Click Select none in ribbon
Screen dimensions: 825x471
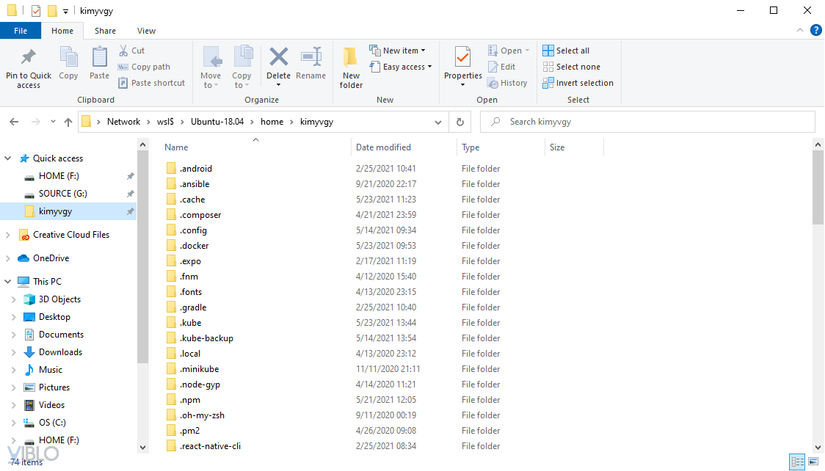coord(571,67)
